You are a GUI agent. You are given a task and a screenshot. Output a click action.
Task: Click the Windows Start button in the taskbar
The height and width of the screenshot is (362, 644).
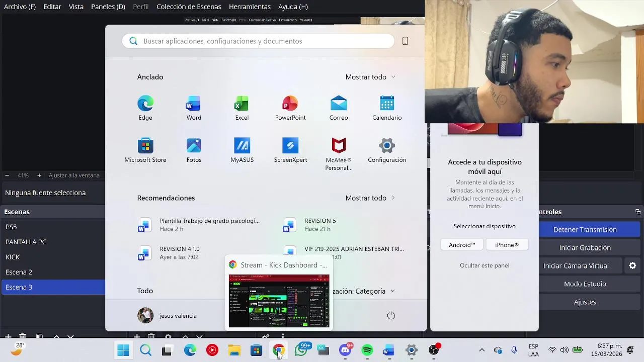pyautogui.click(x=123, y=350)
